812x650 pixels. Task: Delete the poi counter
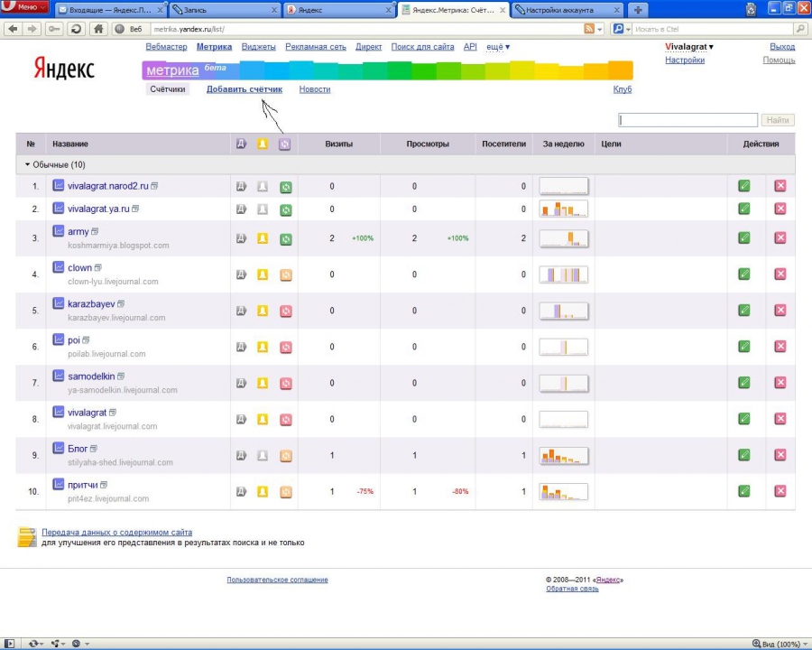tap(780, 347)
